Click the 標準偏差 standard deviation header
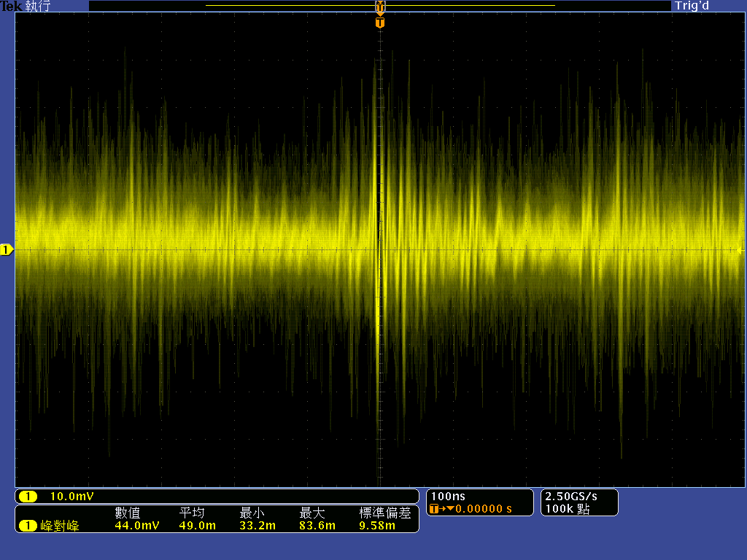 [384, 513]
